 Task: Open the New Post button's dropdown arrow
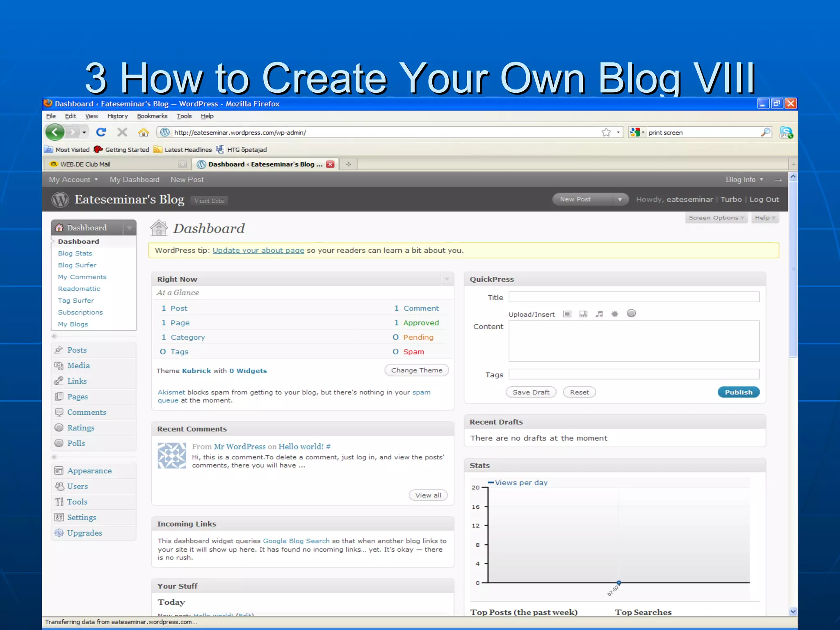point(620,200)
